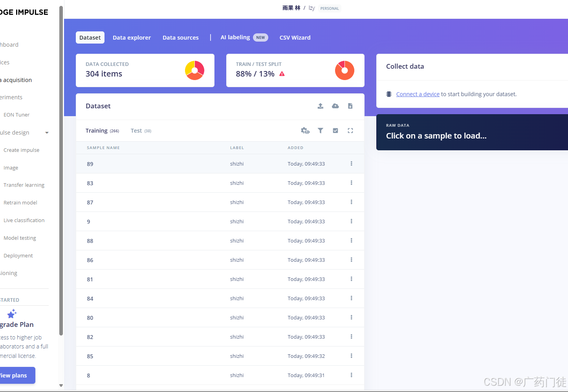This screenshot has height=392, width=568.
Task: Open three-dot menu for sample 89
Action: [x=352, y=164]
